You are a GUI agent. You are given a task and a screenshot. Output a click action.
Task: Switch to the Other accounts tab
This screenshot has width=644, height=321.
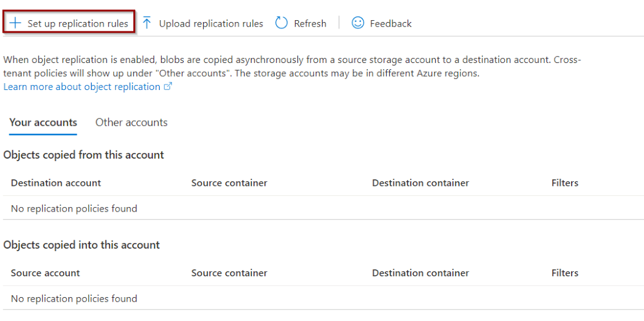131,123
